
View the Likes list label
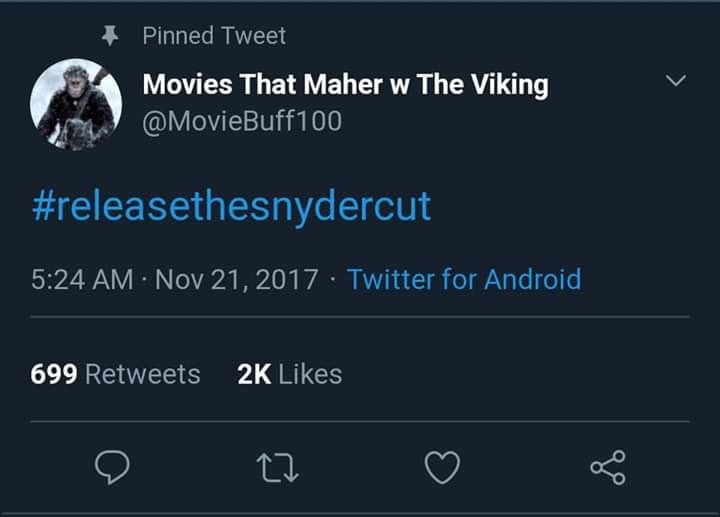pos(310,374)
